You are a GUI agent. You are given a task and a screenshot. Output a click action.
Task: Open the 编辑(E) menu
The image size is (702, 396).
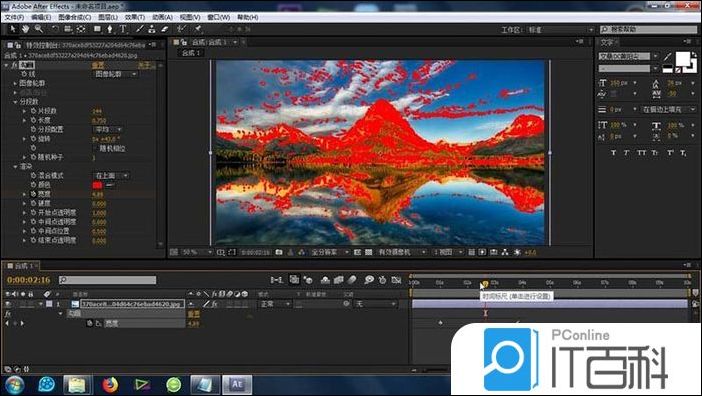(41, 17)
